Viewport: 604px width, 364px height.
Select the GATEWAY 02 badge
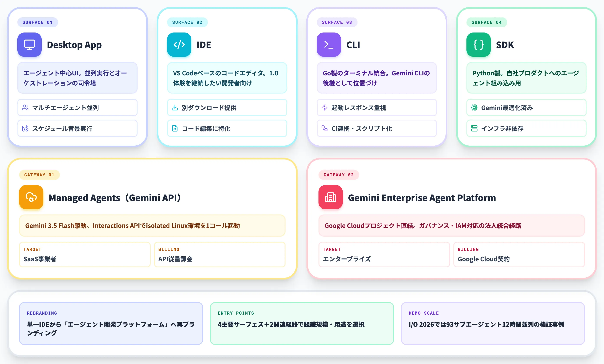click(x=338, y=175)
